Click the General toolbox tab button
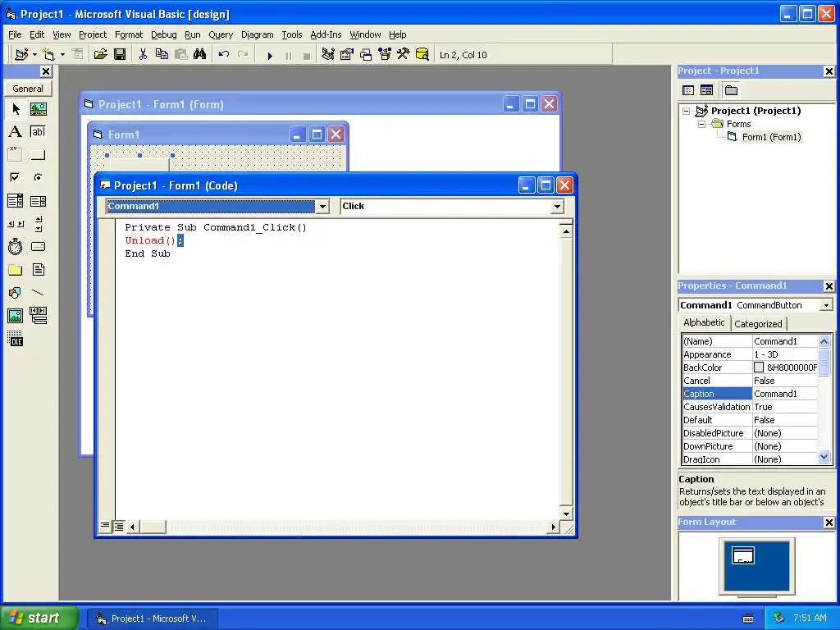This screenshot has height=630, width=840. 28,89
